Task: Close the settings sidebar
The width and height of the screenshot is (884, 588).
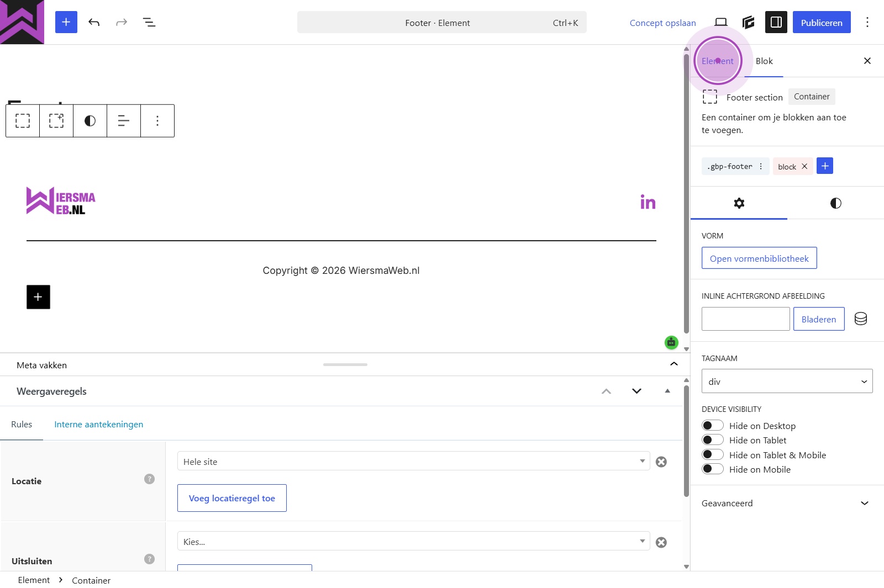Action: point(867,61)
